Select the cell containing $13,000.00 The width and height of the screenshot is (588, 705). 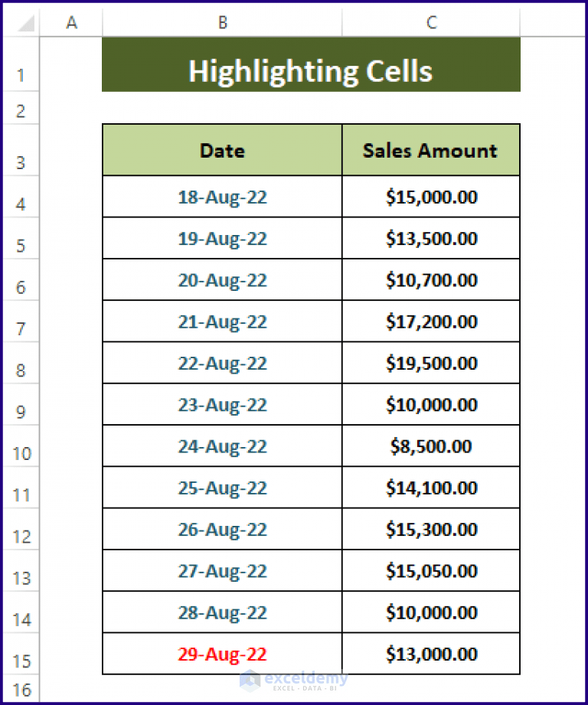tap(430, 654)
